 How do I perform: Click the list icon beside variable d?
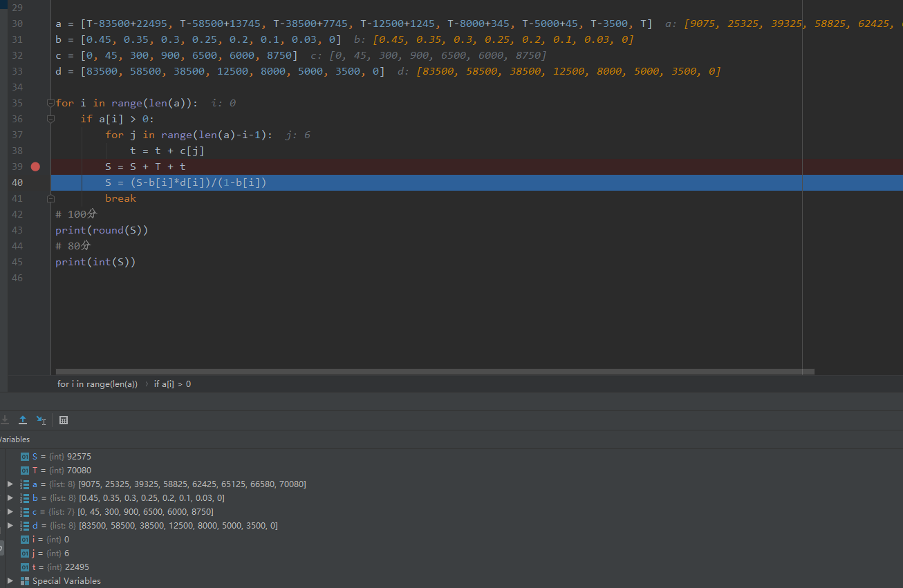click(x=25, y=525)
